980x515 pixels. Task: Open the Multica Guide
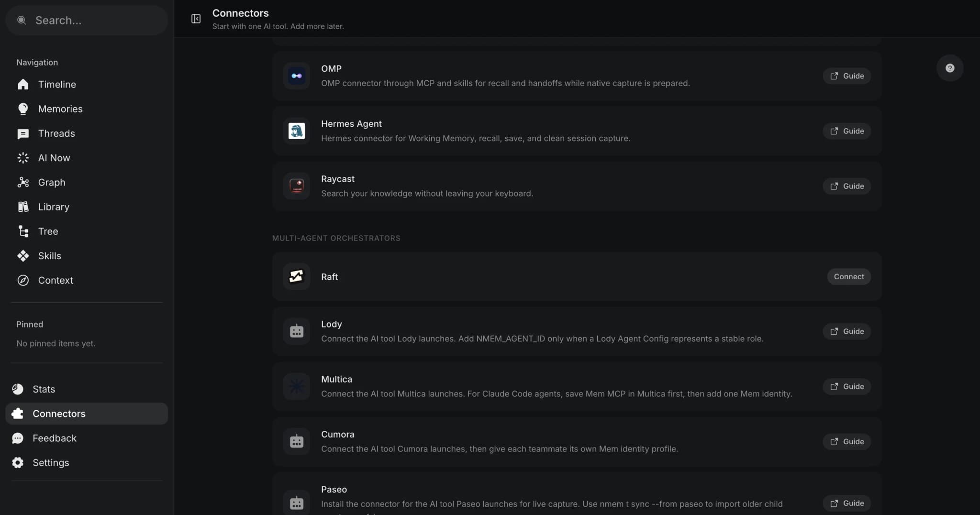tap(846, 386)
